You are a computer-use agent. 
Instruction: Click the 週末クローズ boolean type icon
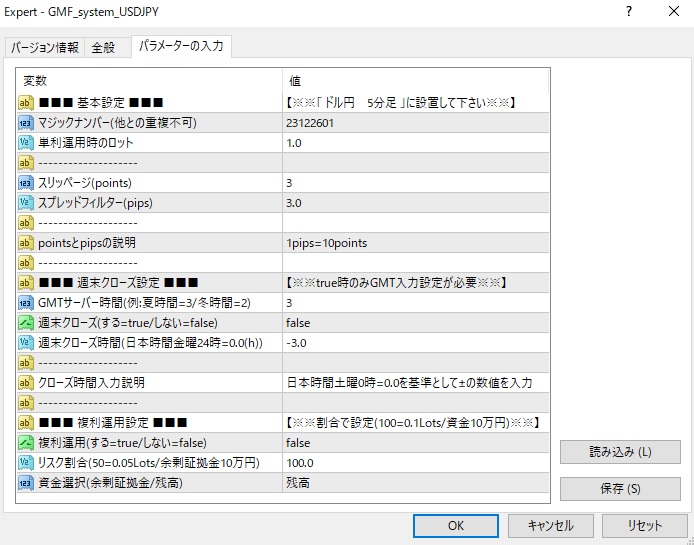point(27,323)
